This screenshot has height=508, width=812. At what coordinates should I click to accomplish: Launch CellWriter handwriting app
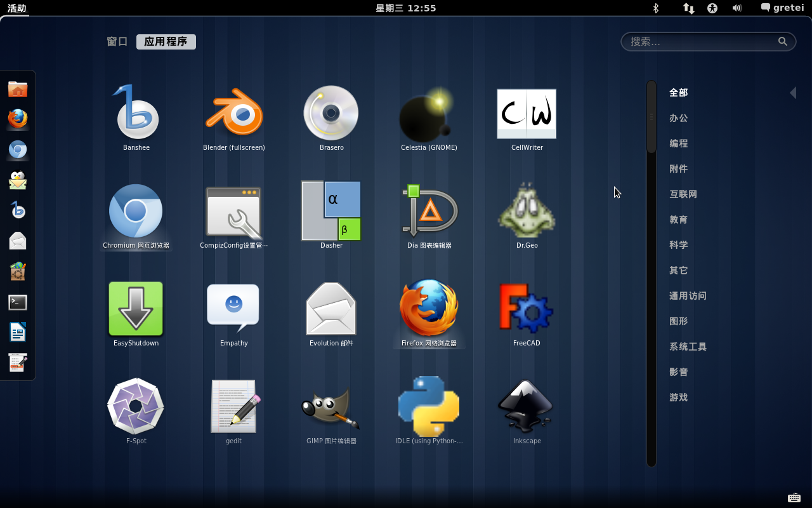click(x=527, y=119)
